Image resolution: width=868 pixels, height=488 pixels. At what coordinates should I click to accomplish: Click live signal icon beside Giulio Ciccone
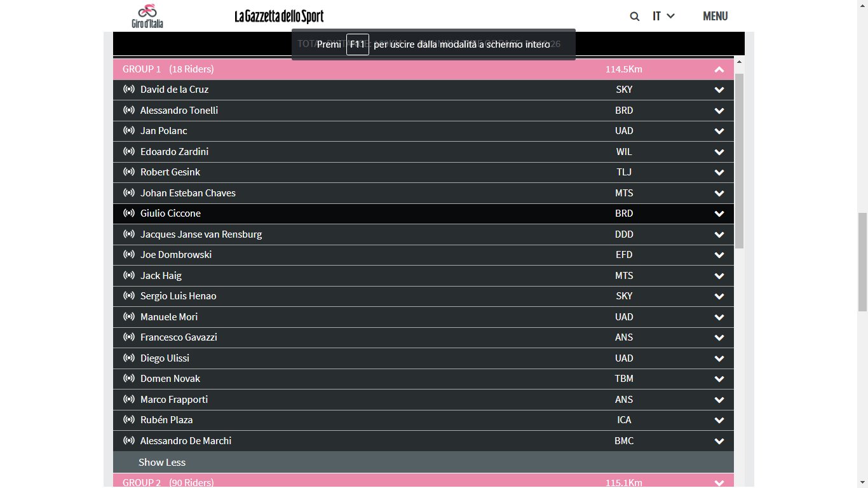129,213
